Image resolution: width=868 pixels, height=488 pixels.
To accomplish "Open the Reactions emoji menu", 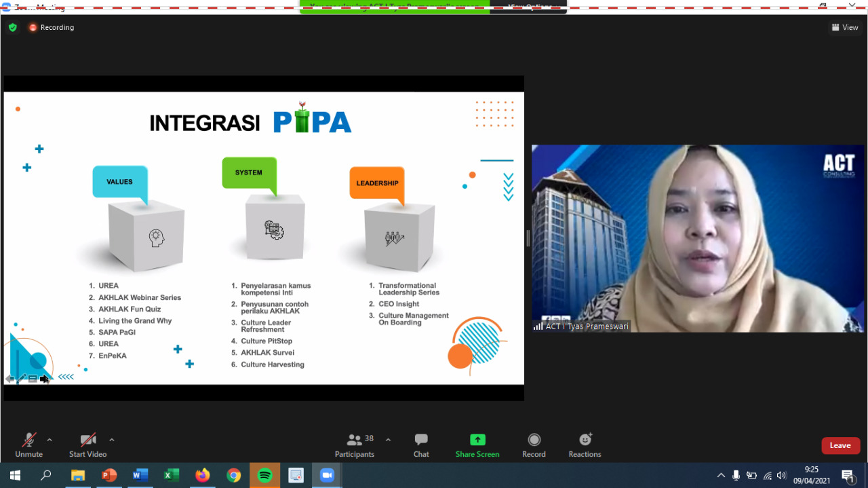I will [585, 445].
